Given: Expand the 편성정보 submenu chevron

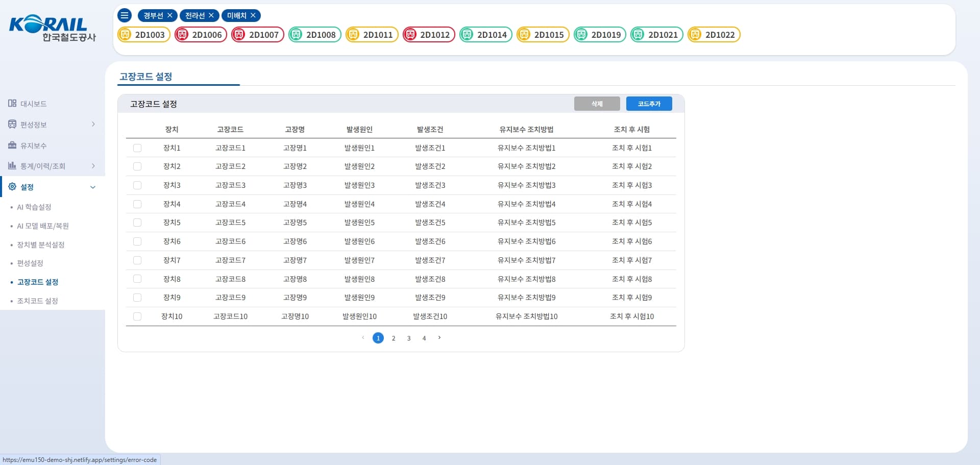Looking at the screenshot, I should click(93, 125).
